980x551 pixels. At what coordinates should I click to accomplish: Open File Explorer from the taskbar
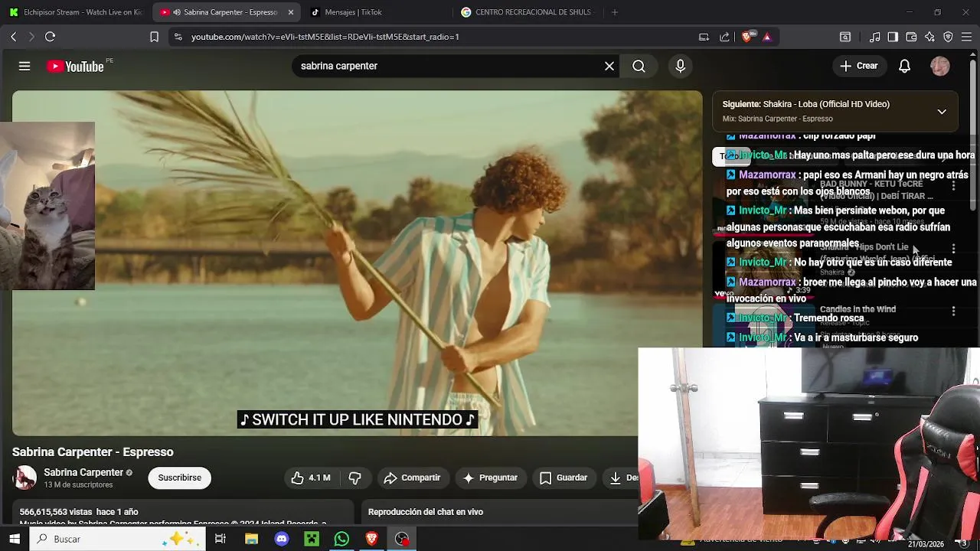point(251,539)
